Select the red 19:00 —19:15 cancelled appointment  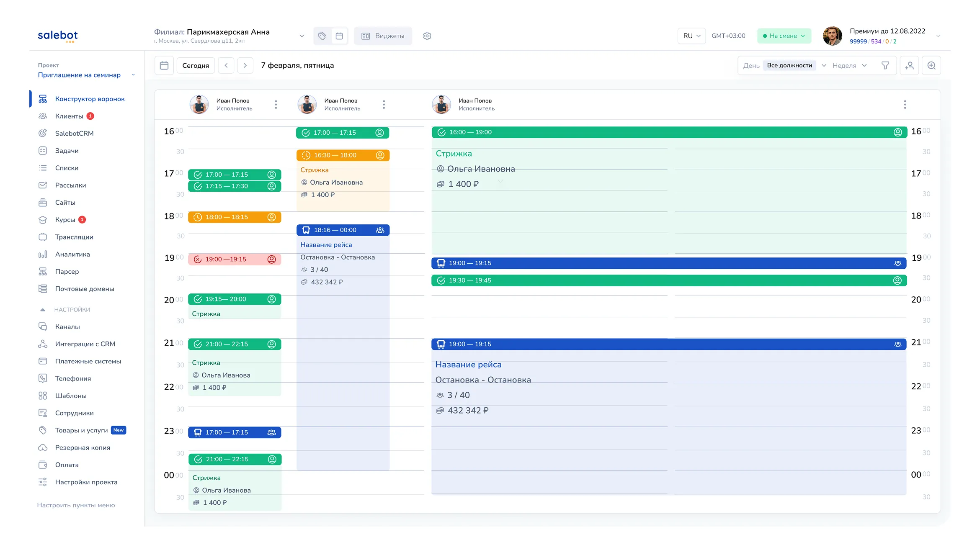pos(234,259)
